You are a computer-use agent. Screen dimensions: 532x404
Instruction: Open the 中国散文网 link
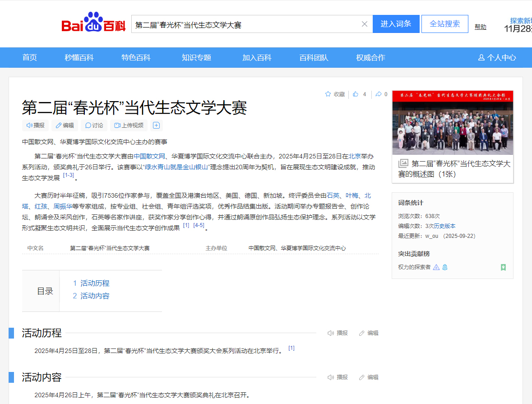pos(149,156)
